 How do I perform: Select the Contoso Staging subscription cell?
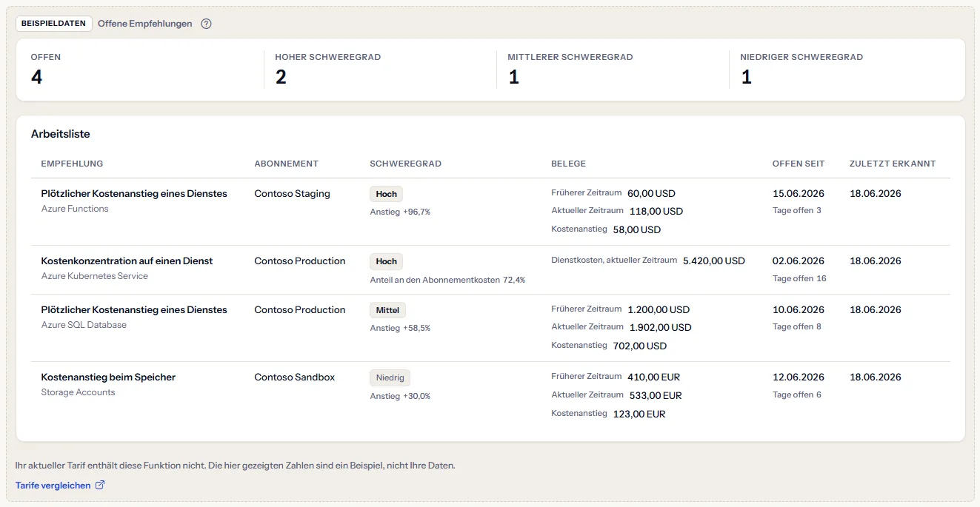(293, 194)
